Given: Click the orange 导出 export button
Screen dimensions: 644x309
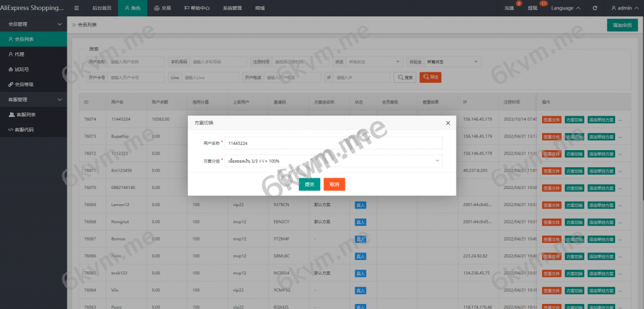Looking at the screenshot, I should point(430,77).
